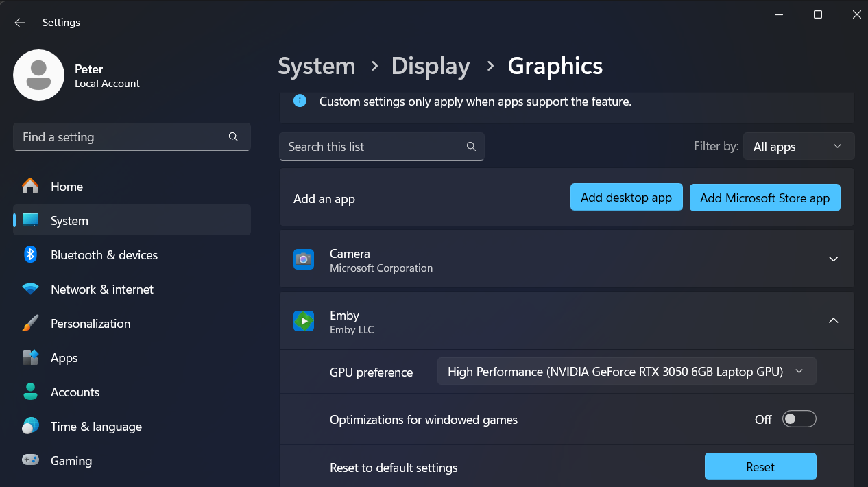Open Bluetooth & devices settings
Viewport: 868px width, 487px height.
click(x=104, y=255)
